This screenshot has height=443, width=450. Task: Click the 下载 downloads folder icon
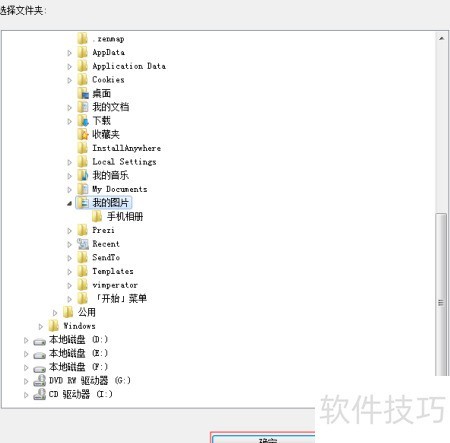83,121
